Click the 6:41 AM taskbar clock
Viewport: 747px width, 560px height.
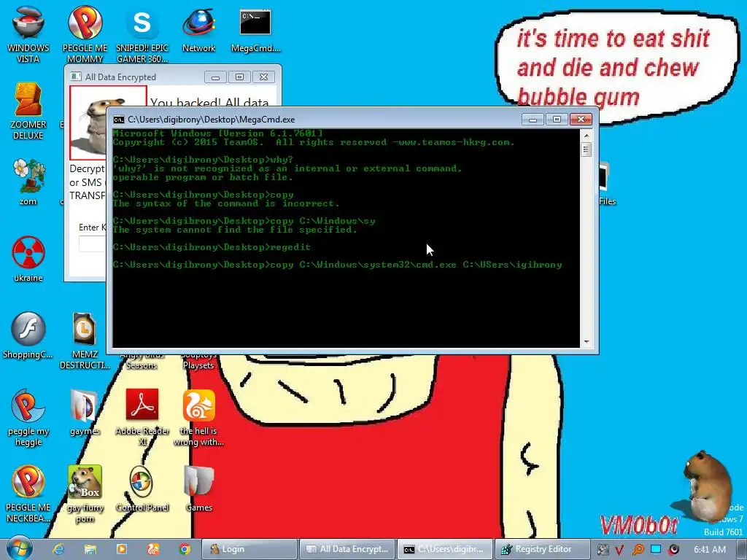(709, 549)
